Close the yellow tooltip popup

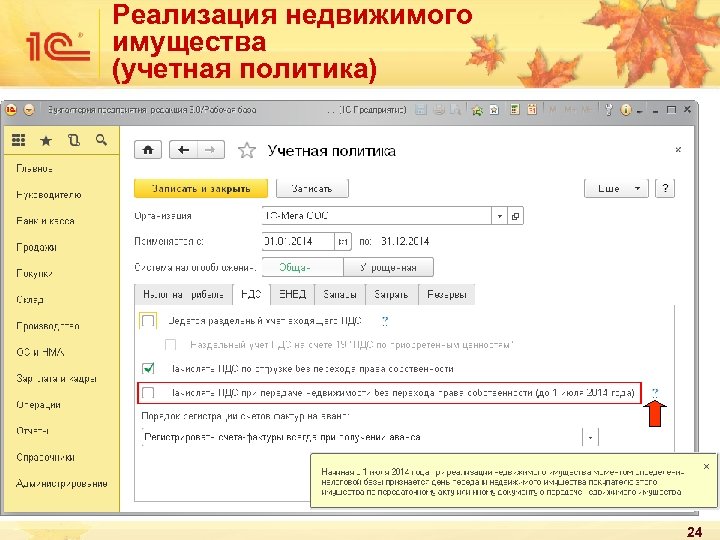706,466
